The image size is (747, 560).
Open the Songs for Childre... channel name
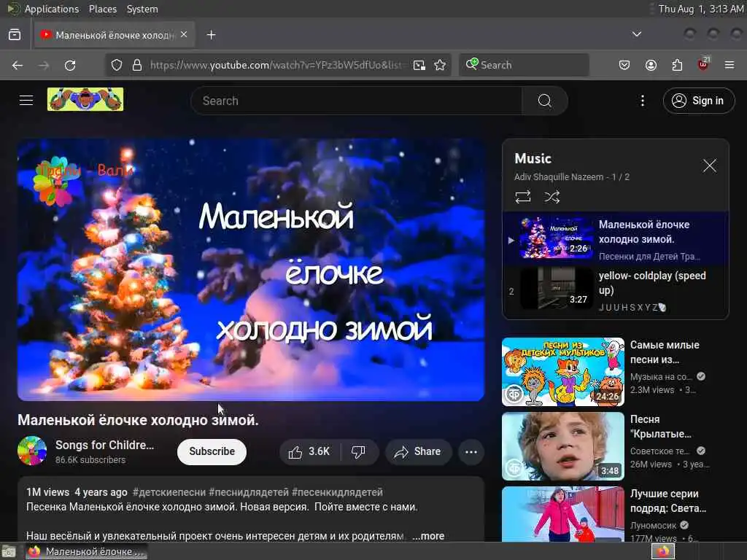pos(104,445)
